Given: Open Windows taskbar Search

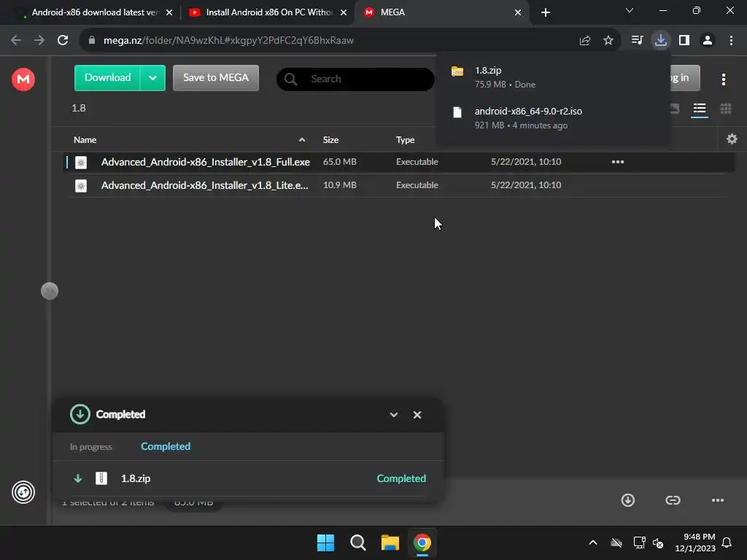Looking at the screenshot, I should pyautogui.click(x=357, y=542).
